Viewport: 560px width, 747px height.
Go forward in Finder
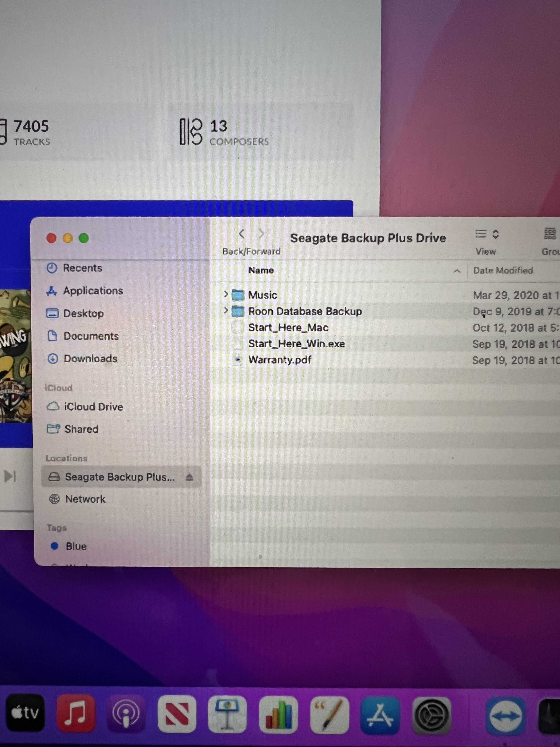click(261, 234)
